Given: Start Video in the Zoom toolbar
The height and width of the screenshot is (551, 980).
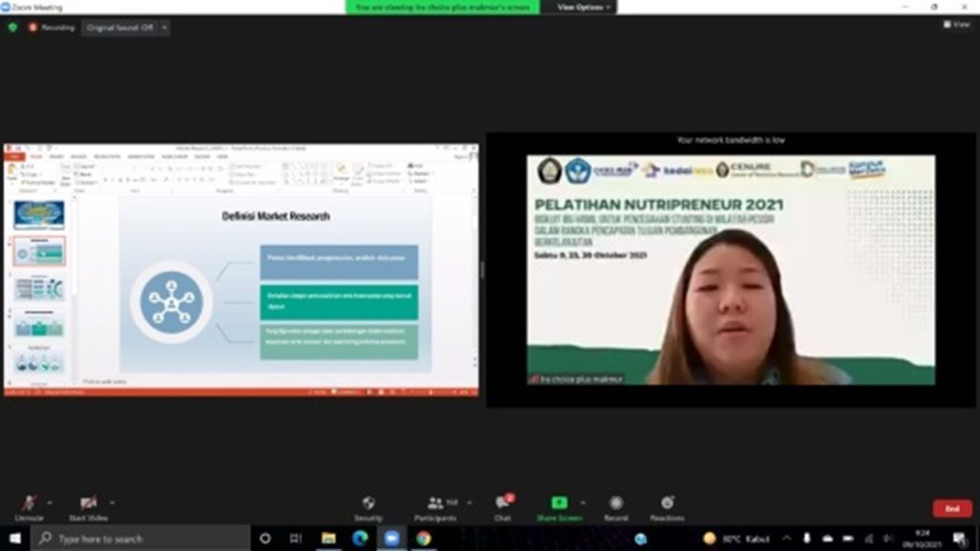Looking at the screenshot, I should pyautogui.click(x=88, y=504).
